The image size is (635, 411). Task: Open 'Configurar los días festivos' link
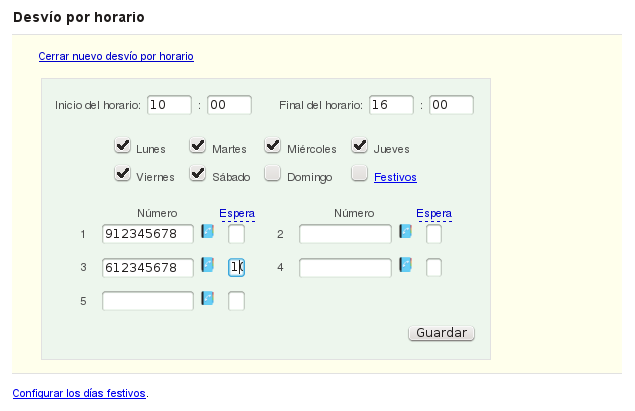point(79,393)
